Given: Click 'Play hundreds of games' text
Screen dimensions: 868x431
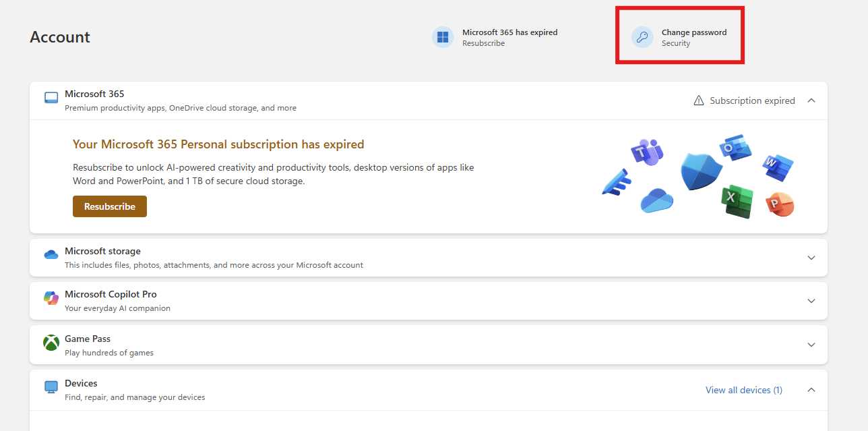Looking at the screenshot, I should pos(109,353).
